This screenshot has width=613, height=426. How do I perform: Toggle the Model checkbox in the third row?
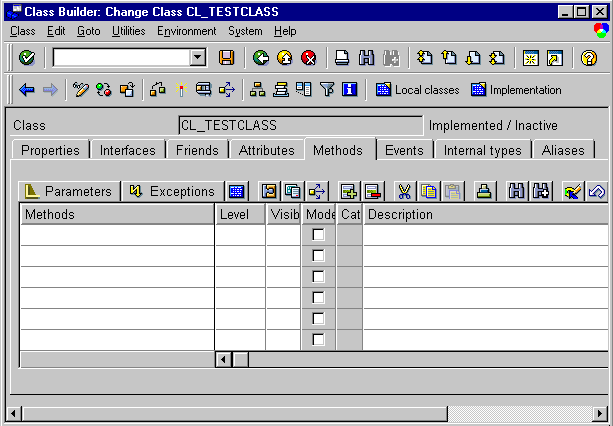(x=318, y=276)
